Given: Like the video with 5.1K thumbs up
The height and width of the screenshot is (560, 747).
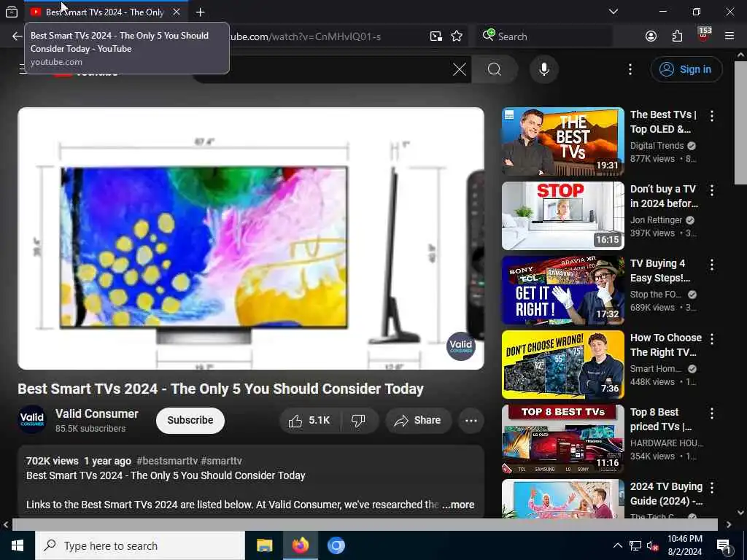Looking at the screenshot, I should pyautogui.click(x=309, y=421).
